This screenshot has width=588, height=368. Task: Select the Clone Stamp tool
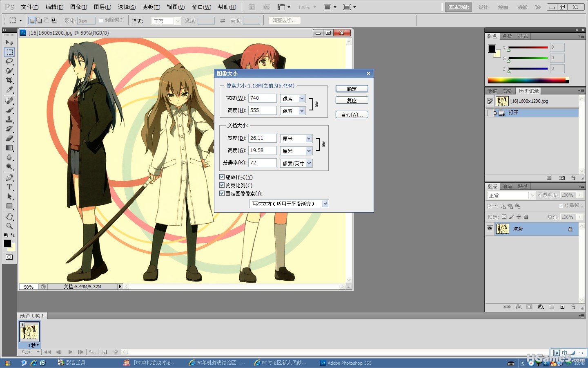click(9, 119)
